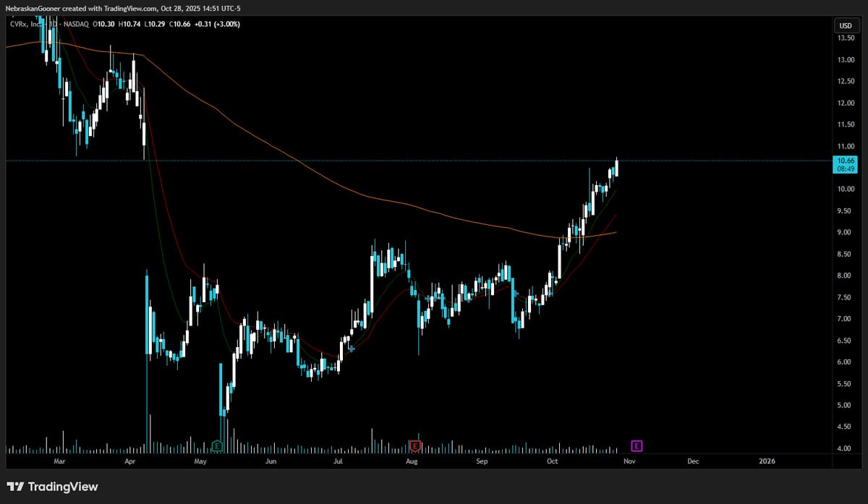This screenshot has width=868, height=504.
Task: Click the purple November earnings marker
Action: coord(637,447)
